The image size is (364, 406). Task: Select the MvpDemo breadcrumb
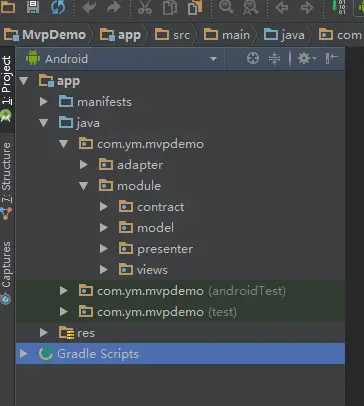45,35
